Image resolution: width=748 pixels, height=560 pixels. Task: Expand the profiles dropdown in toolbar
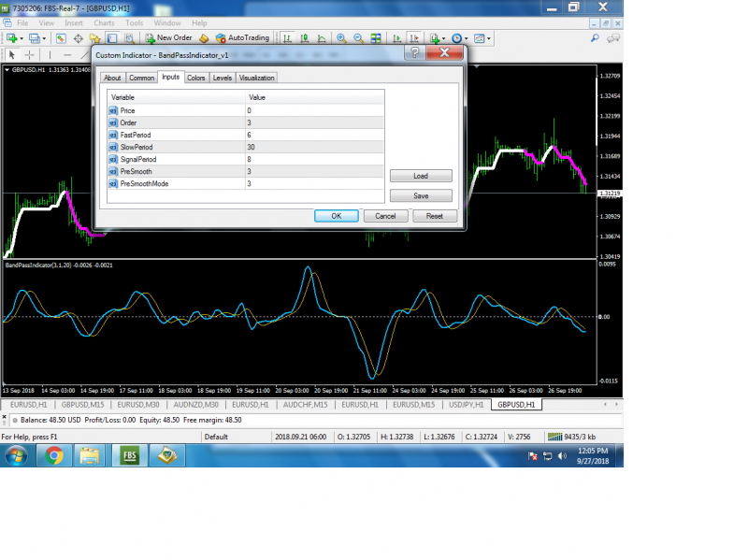pyautogui.click(x=46, y=38)
